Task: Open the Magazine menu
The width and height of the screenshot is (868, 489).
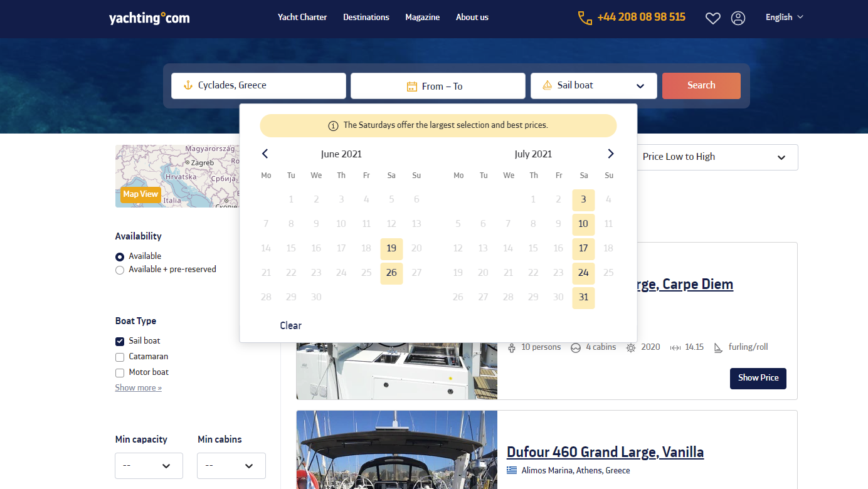Action: coord(422,17)
